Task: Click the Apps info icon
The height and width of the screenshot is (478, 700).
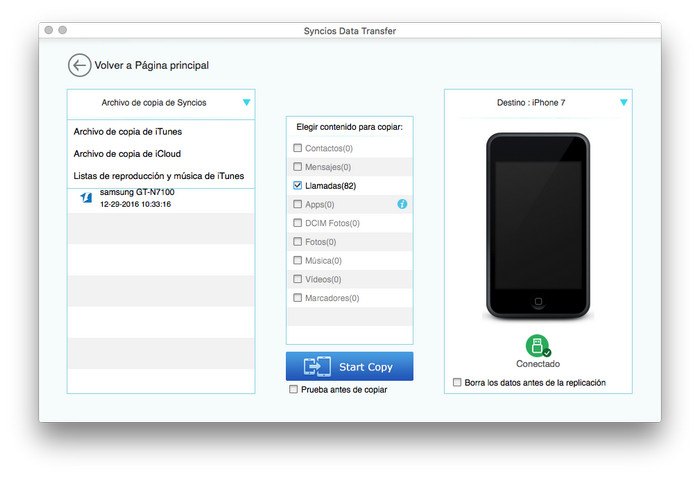Action: [402, 204]
